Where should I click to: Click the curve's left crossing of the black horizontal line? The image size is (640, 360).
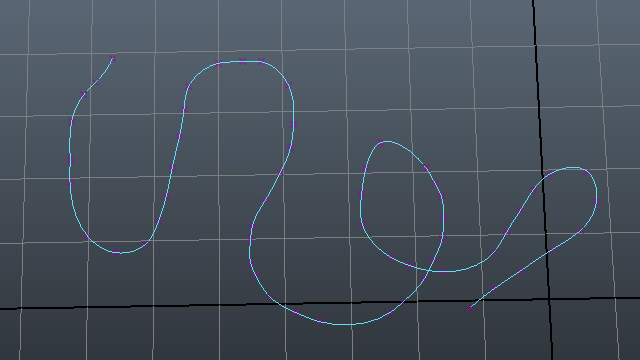coord(274,304)
